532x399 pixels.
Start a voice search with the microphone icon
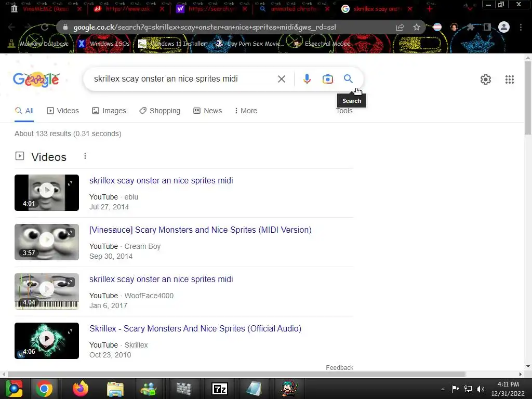307,79
